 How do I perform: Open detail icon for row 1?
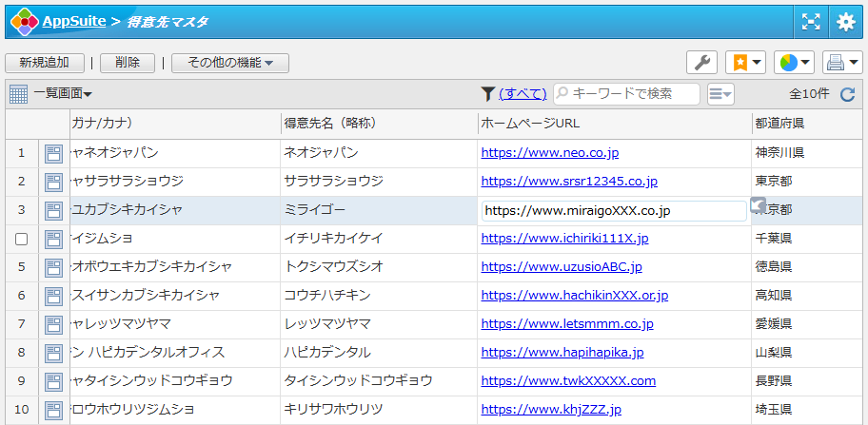(x=53, y=153)
